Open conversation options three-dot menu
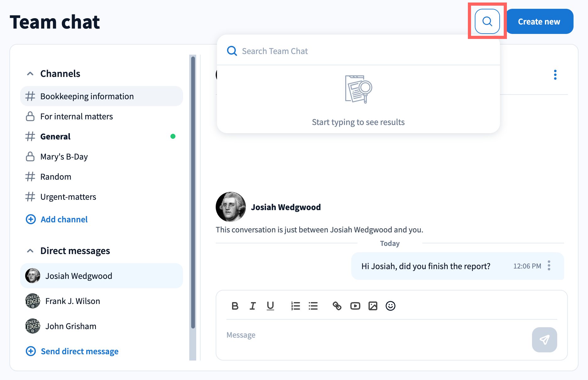 point(555,75)
